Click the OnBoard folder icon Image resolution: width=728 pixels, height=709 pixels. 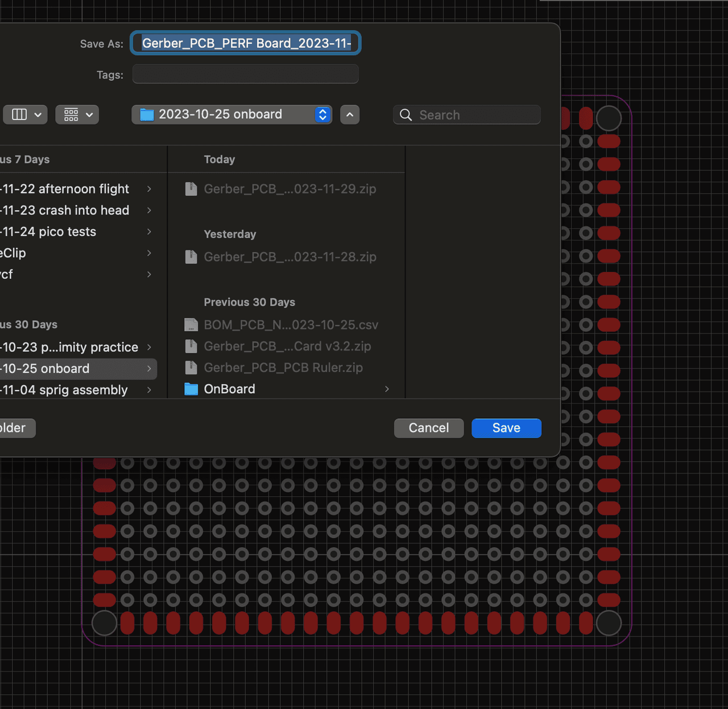pyautogui.click(x=191, y=389)
